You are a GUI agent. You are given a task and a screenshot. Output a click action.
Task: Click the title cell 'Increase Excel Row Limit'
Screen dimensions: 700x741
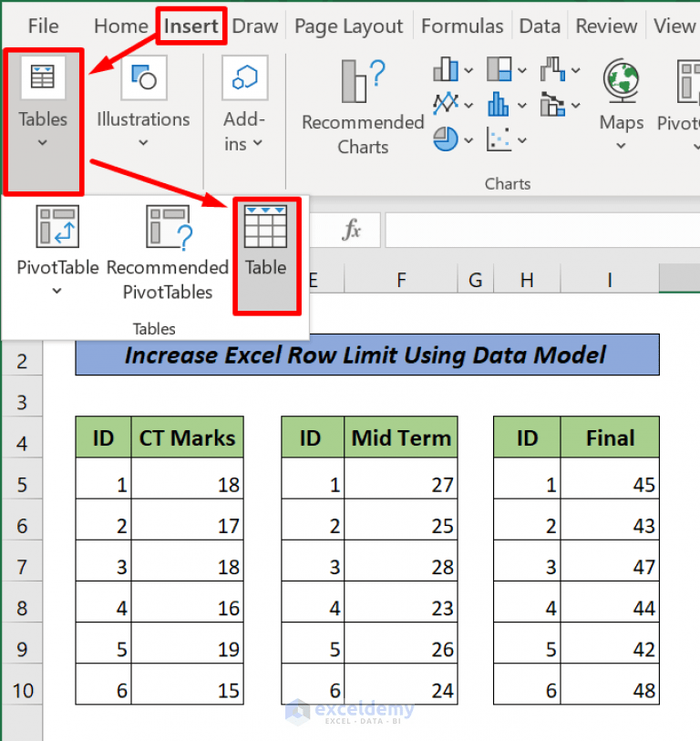tap(367, 355)
